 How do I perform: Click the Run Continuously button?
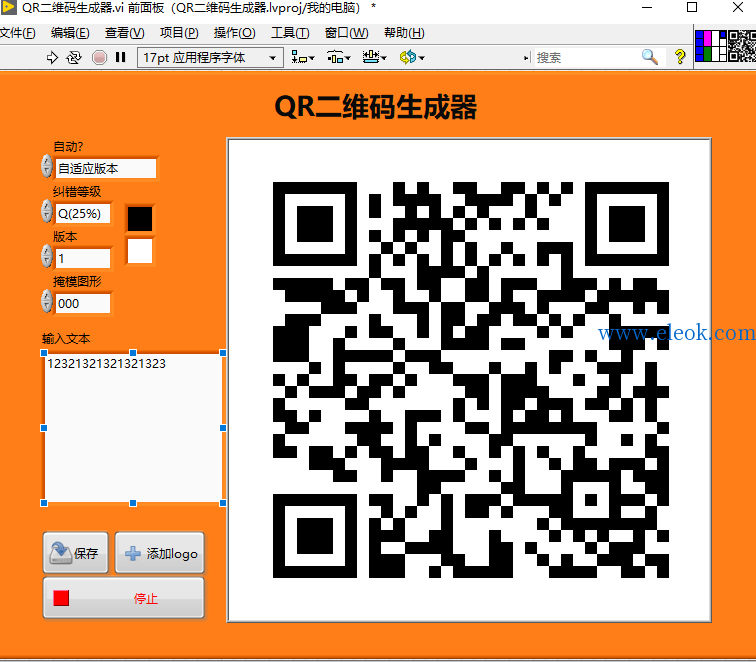(x=74, y=58)
